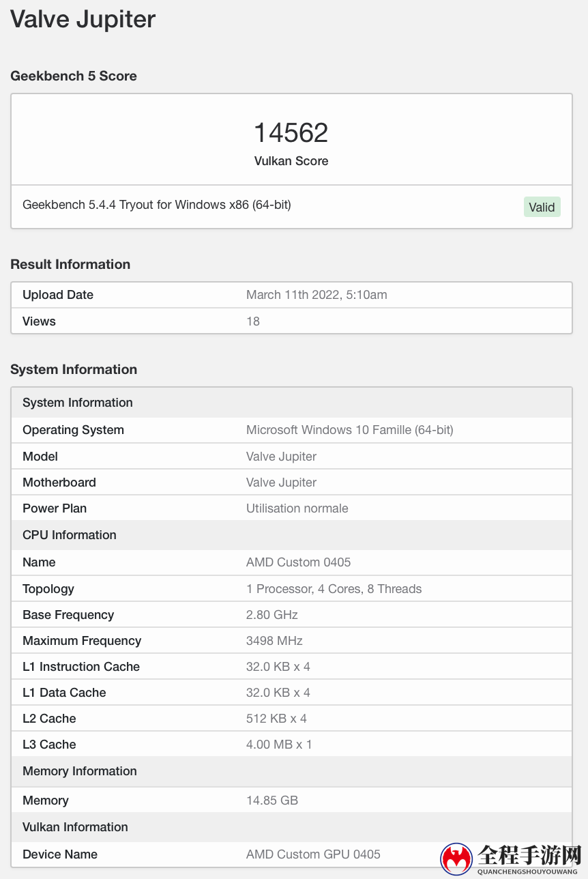Image resolution: width=588 pixels, height=879 pixels.
Task: Click the Vulkan Score label
Action: pyautogui.click(x=291, y=161)
